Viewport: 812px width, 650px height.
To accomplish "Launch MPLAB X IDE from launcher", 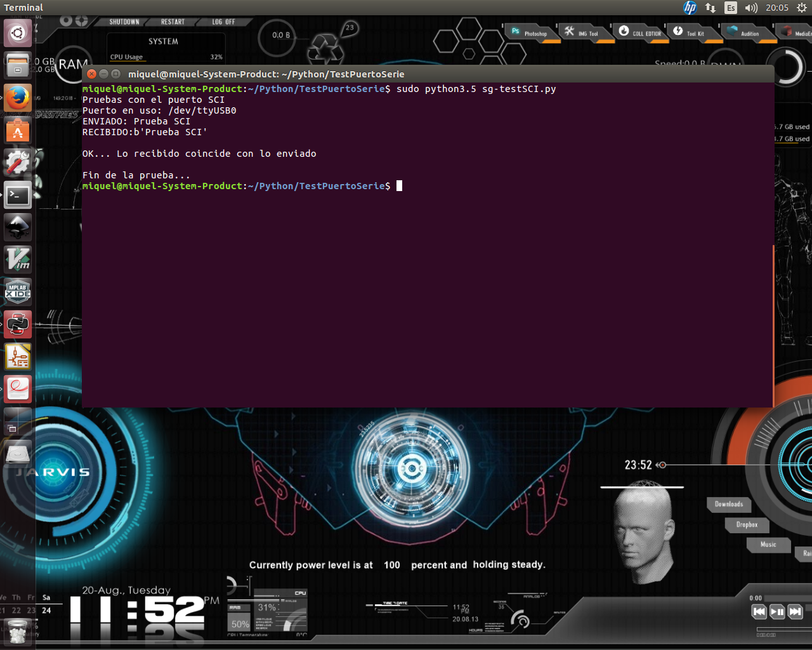I will tap(18, 293).
